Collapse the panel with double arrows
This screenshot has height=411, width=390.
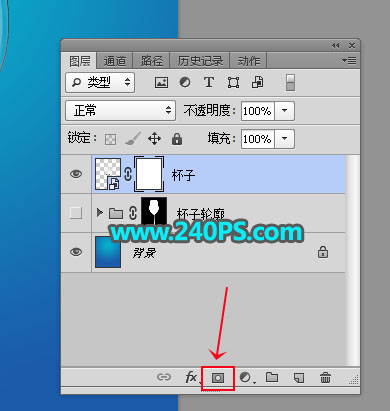click(335, 46)
